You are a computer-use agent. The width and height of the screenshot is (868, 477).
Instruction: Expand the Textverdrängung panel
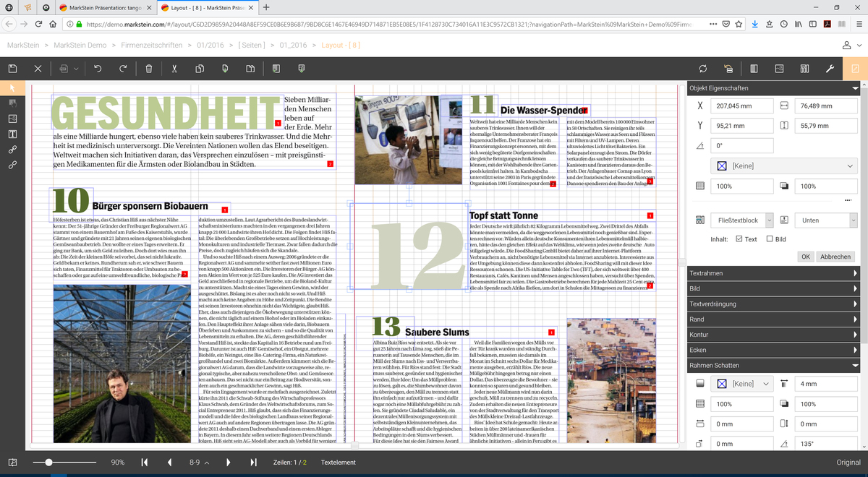tap(773, 304)
